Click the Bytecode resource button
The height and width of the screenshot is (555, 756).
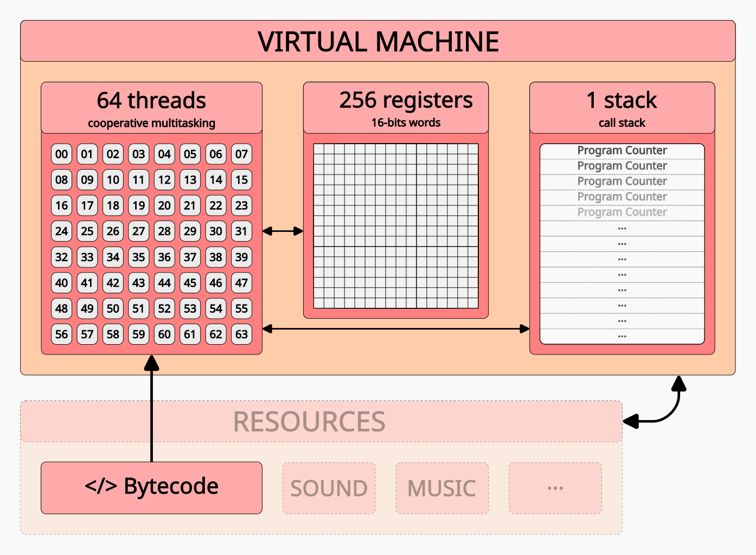click(x=151, y=487)
